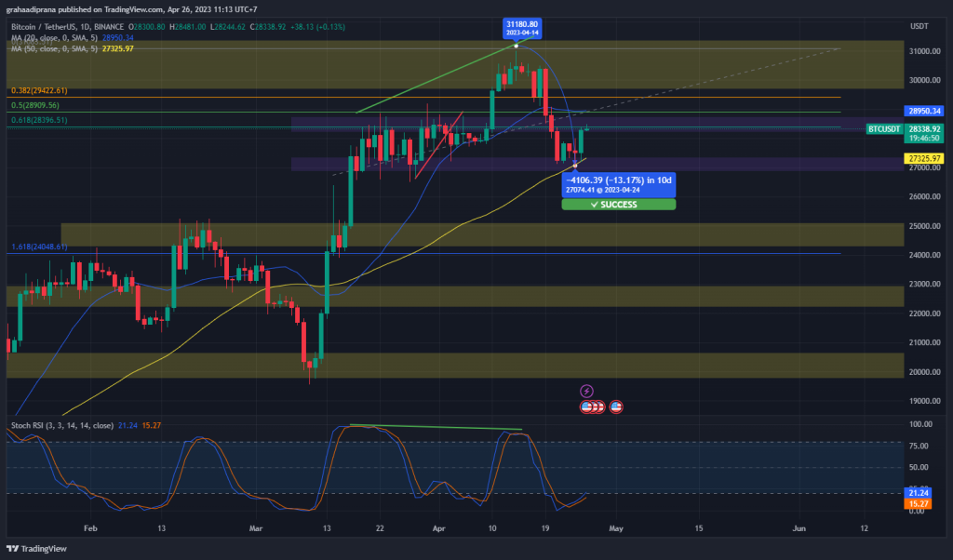
Task: Click the Apr date on time axis
Action: tap(439, 528)
